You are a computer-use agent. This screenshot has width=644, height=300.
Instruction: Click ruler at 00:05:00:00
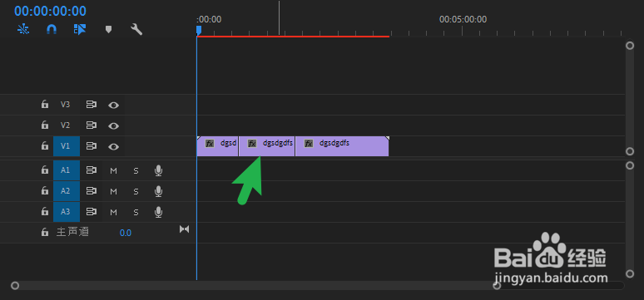click(x=463, y=19)
